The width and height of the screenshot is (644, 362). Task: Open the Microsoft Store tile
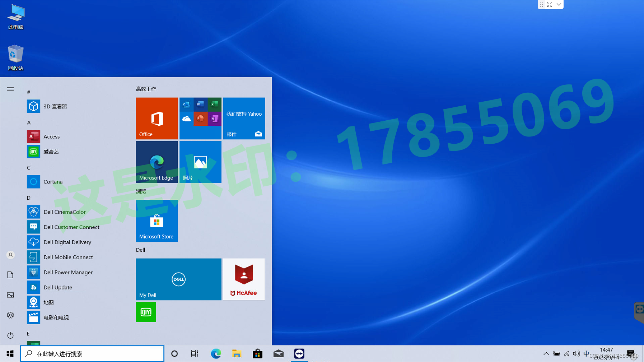157,221
